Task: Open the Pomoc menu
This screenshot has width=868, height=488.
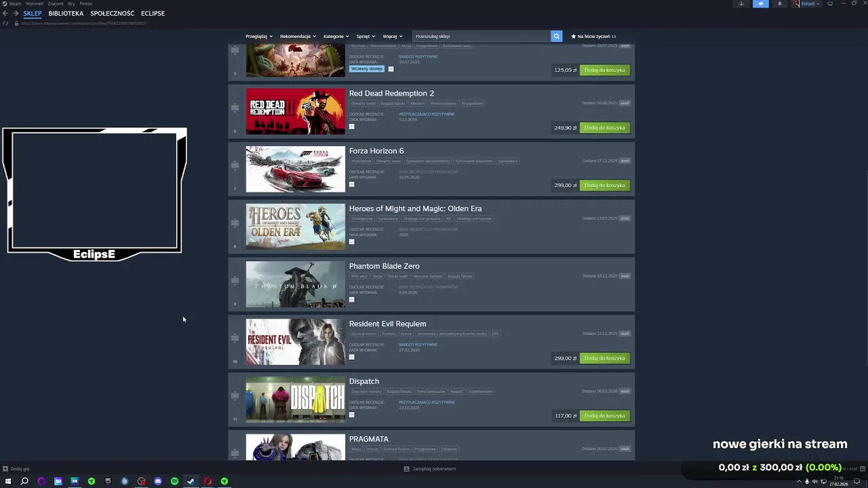Action: 86,3
